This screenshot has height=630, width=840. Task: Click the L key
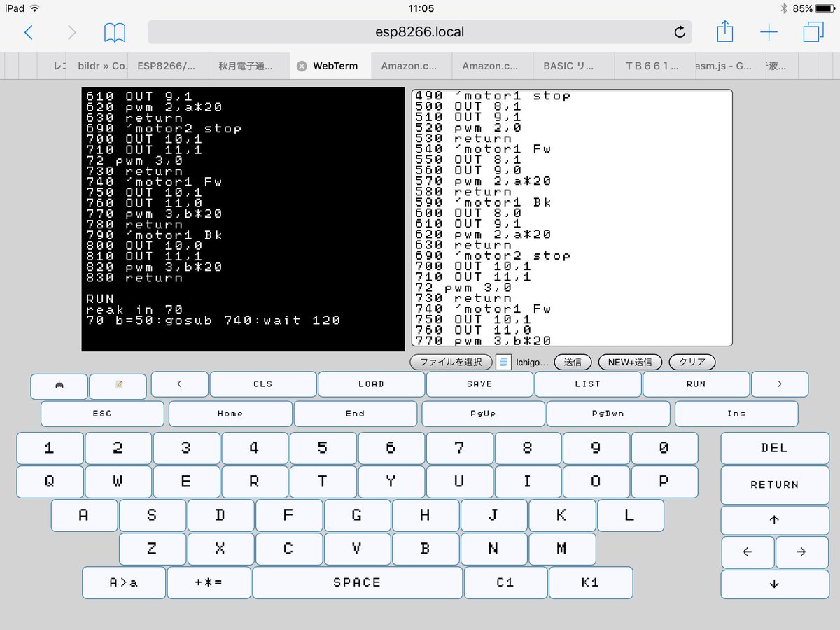click(630, 515)
